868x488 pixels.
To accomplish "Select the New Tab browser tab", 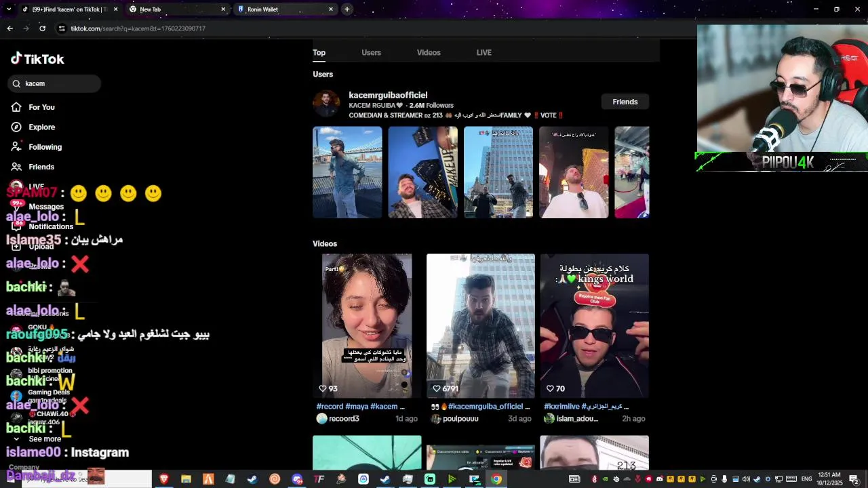I will (x=179, y=9).
